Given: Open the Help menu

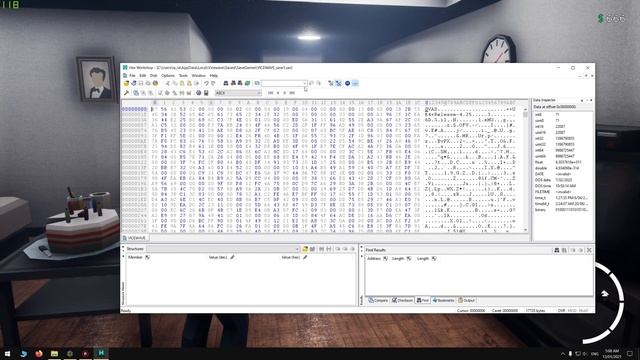Looking at the screenshot, I should pyautogui.click(x=214, y=76).
